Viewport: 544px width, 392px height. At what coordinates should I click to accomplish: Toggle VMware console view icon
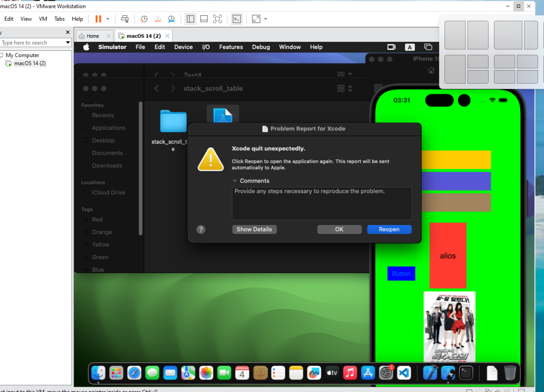point(236,19)
